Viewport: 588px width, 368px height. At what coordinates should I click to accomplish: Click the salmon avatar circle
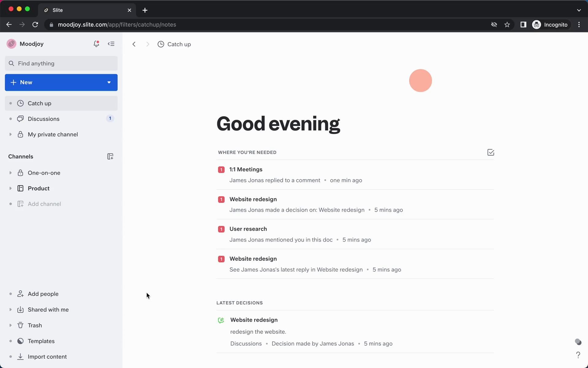click(420, 80)
